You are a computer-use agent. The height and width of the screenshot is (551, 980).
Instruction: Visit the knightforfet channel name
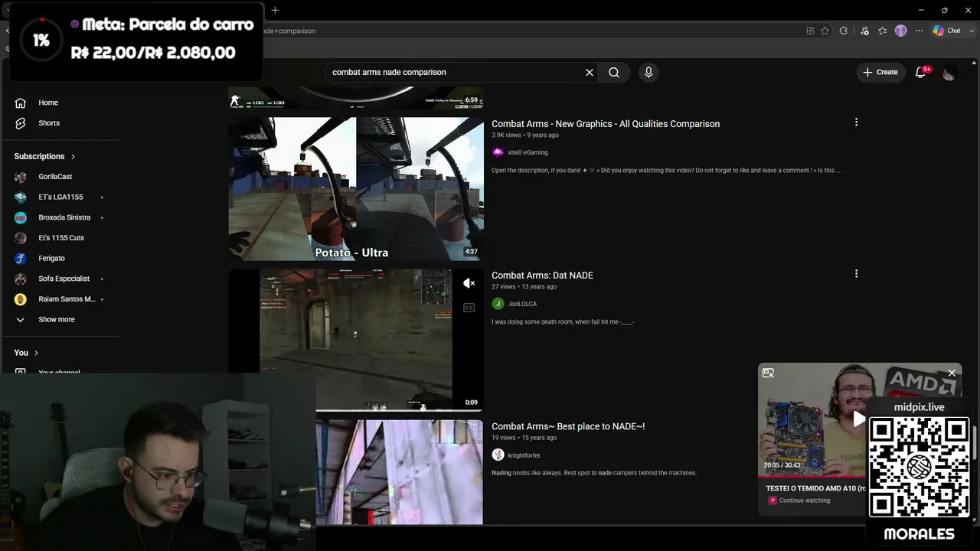tap(524, 455)
